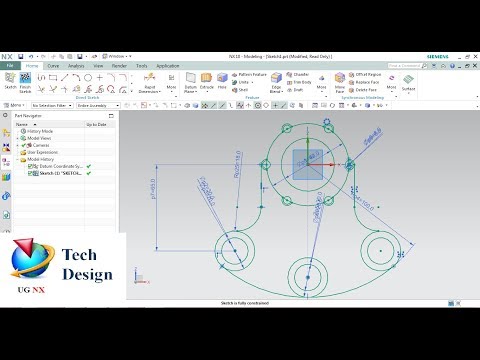480x360 pixels.
Task: Click the Draft feature button
Action: [x=295, y=90]
